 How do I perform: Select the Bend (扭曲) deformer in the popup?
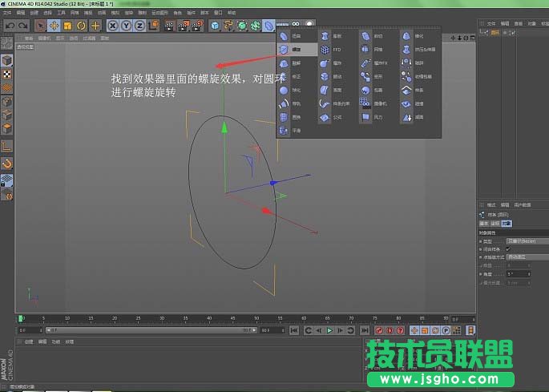[297, 36]
